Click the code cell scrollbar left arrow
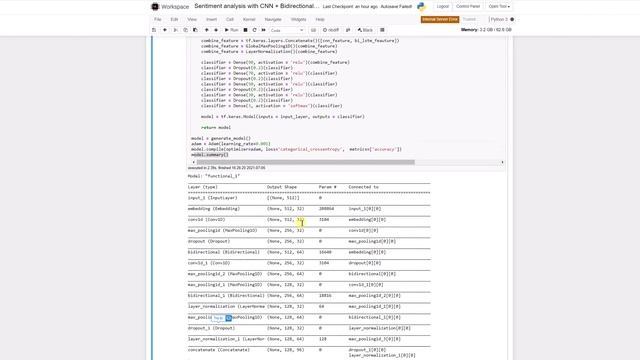Image resolution: width=640 pixels, height=360 pixels. click(193, 162)
